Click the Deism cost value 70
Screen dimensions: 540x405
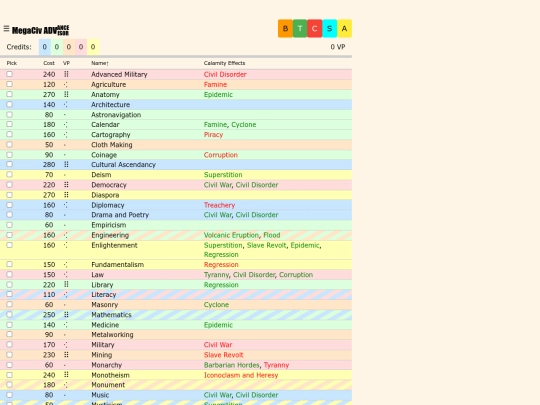pos(49,175)
